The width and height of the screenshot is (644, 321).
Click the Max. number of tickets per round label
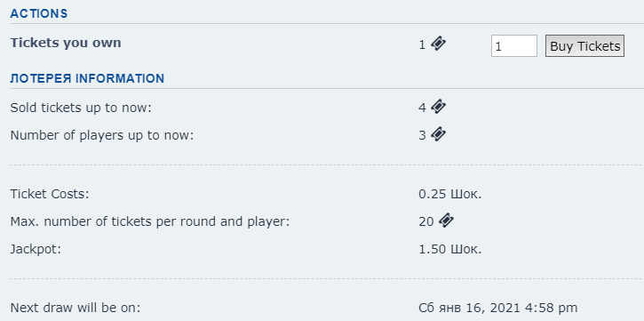tap(150, 222)
